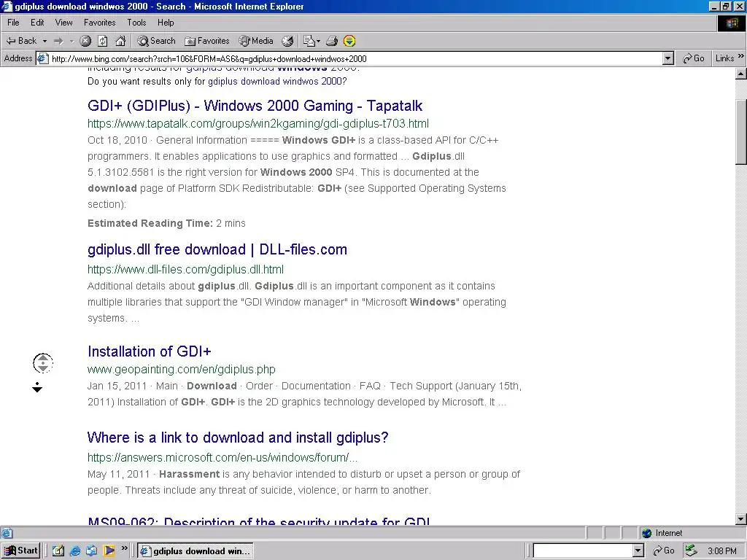
Task: Click the taskbar Go button
Action: tap(664, 551)
